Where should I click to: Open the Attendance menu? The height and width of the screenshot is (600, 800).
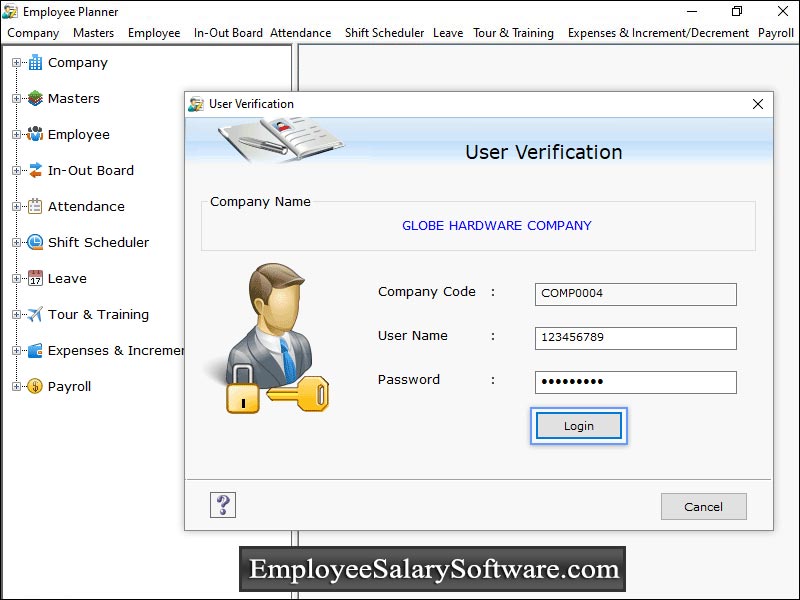coord(301,32)
